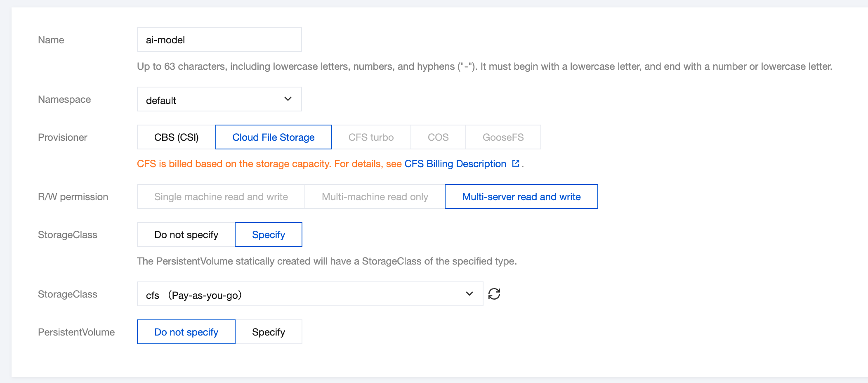Open the Namespace dropdown chevron
The width and height of the screenshot is (868, 383).
point(288,99)
